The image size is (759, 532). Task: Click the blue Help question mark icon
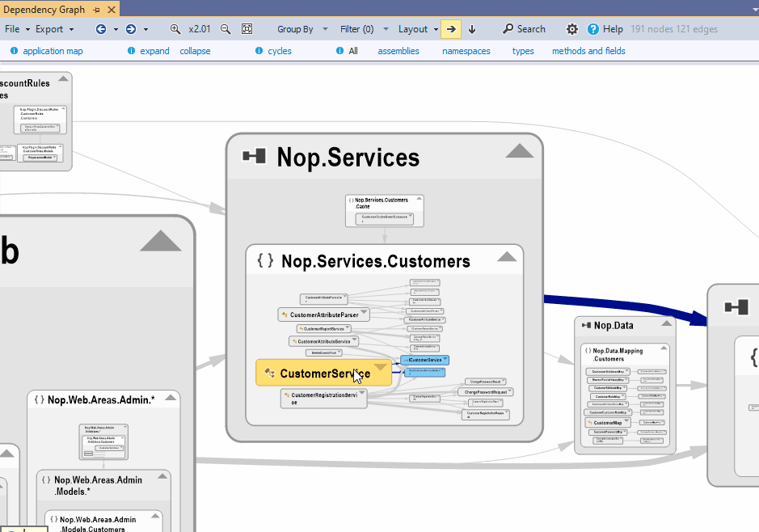(x=593, y=29)
